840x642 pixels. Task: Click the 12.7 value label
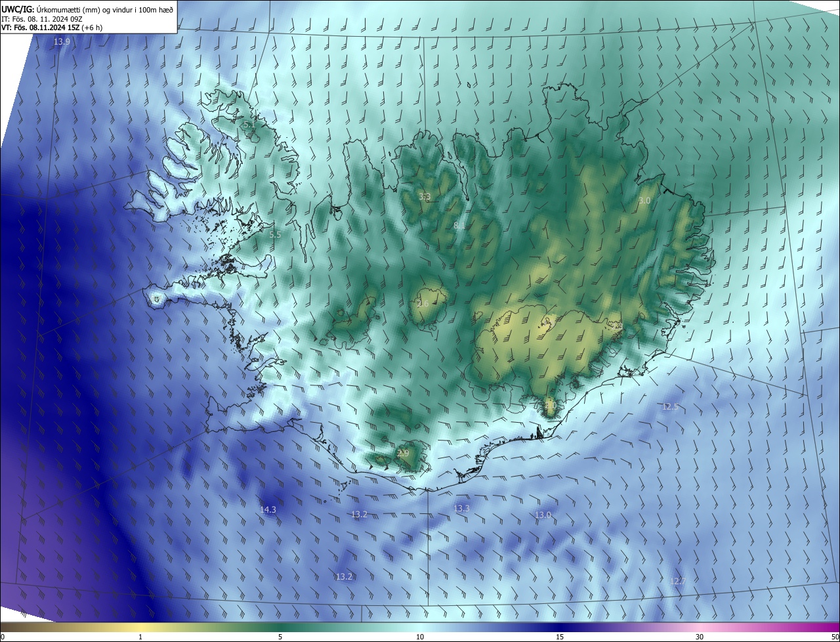[x=678, y=581]
